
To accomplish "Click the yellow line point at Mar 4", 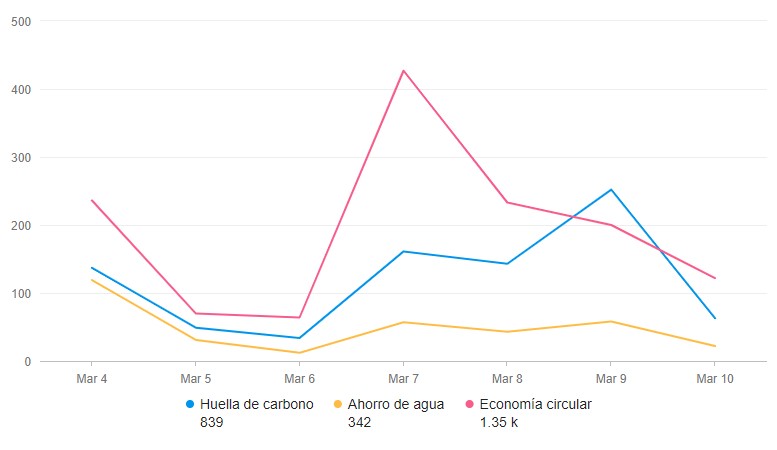I will 92,279.
